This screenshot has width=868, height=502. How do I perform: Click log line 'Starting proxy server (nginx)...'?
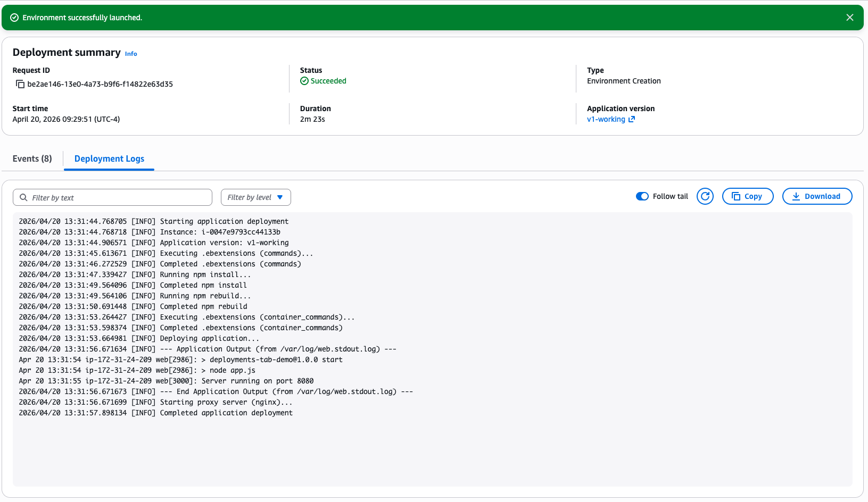(x=155, y=402)
